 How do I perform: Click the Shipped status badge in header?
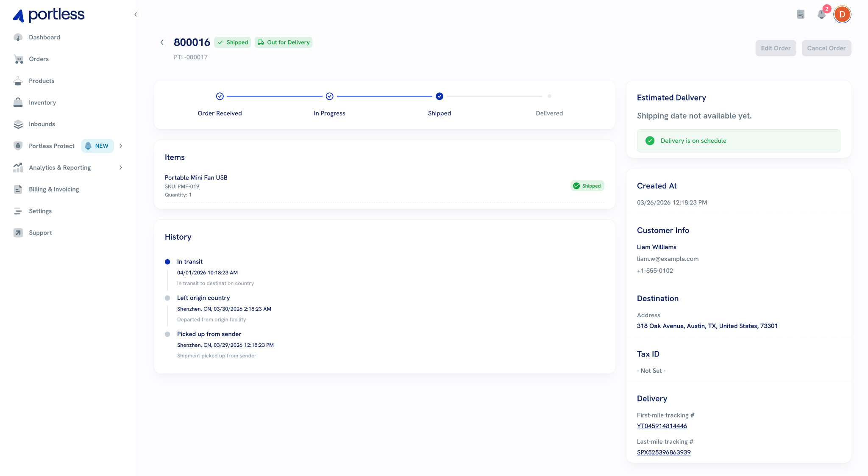(233, 42)
